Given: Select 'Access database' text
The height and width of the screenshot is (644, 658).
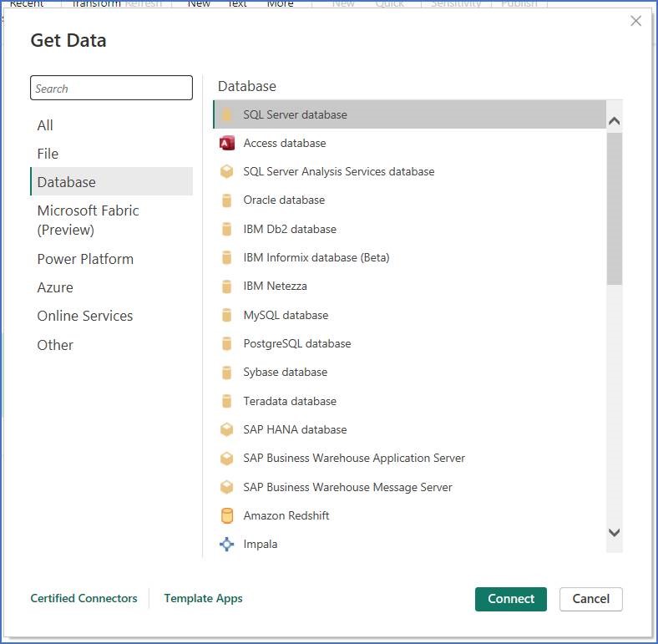Looking at the screenshot, I should coord(285,143).
